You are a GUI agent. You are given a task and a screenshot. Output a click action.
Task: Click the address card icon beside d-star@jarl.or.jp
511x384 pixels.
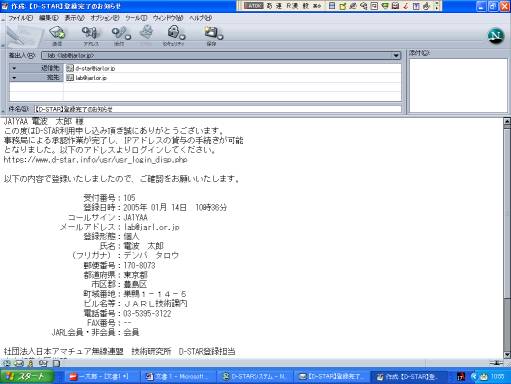click(x=70, y=68)
